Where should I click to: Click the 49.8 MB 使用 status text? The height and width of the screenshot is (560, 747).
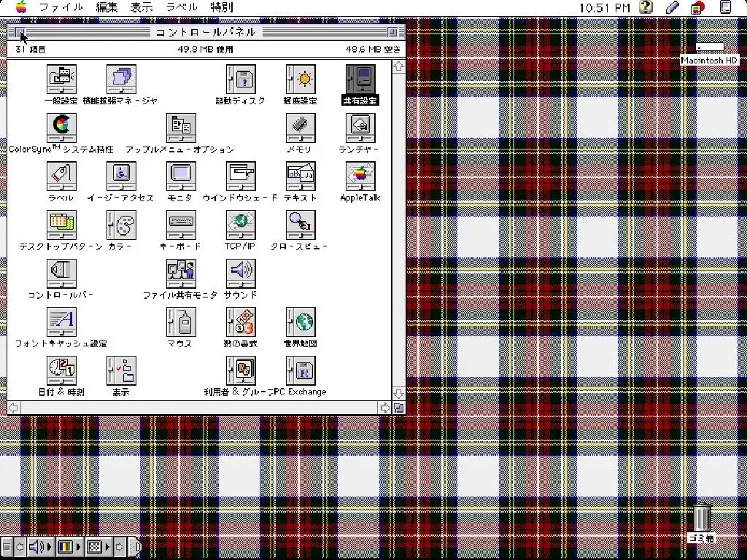click(x=205, y=50)
